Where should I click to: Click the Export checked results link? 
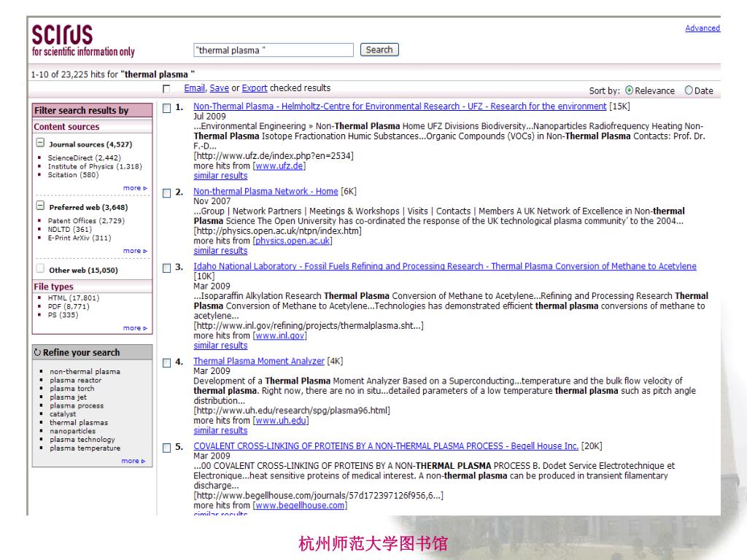(255, 88)
